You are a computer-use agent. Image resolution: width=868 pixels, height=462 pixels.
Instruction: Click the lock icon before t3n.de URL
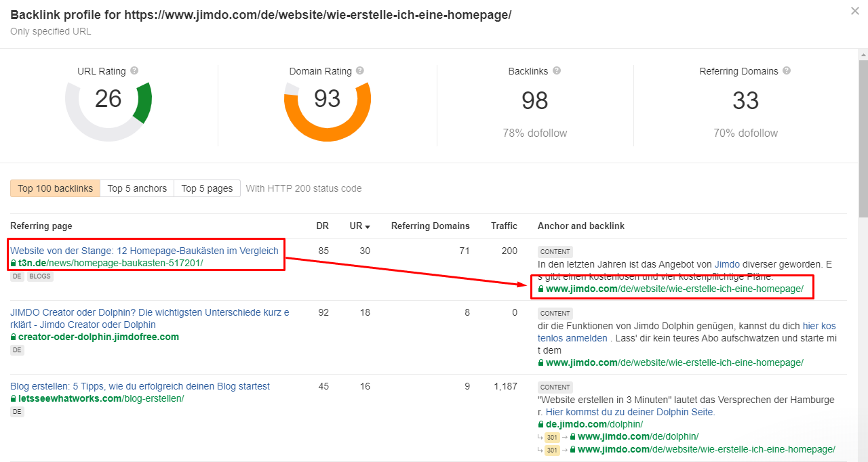tap(14, 263)
